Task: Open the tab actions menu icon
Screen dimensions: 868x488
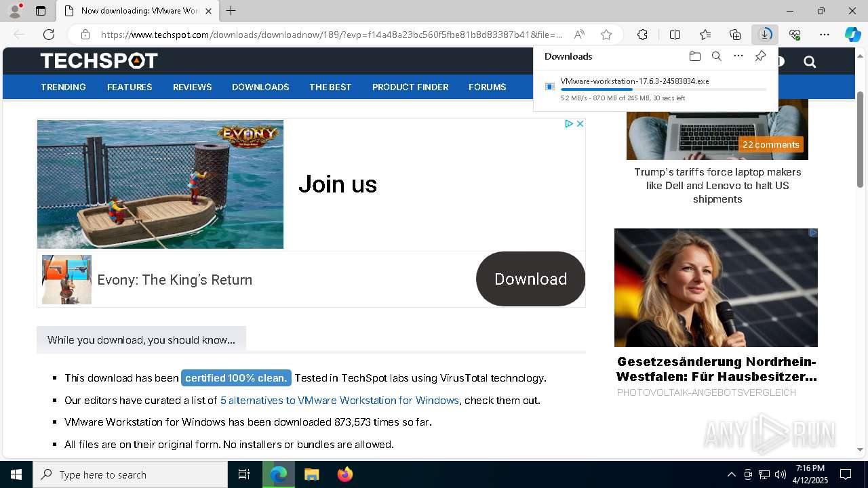Action: pyautogui.click(x=41, y=11)
